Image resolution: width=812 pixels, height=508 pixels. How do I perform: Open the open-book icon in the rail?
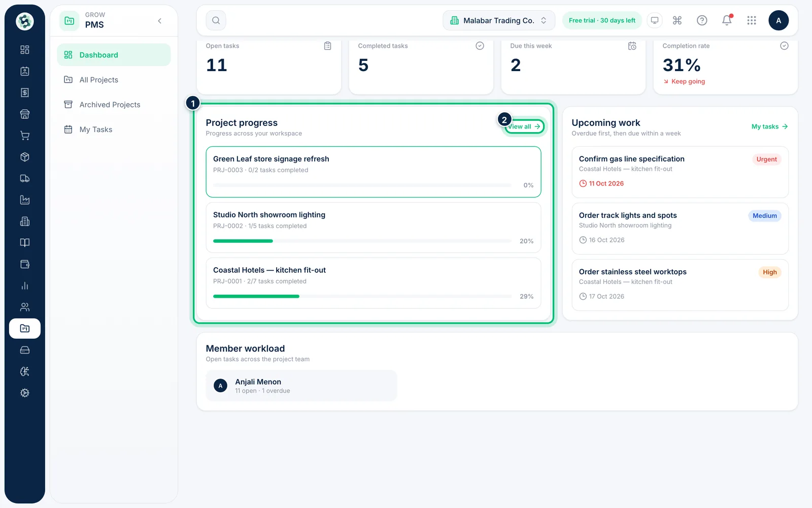pos(24,243)
